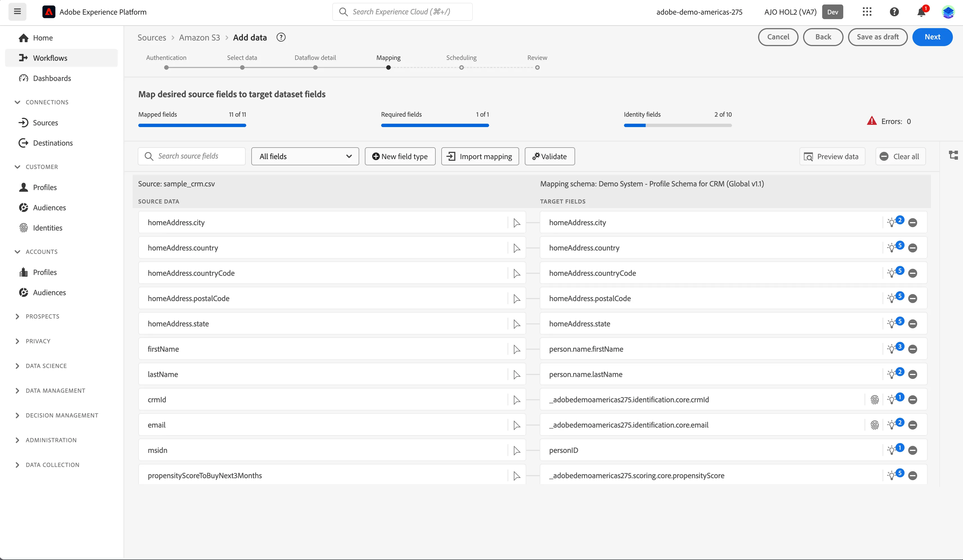
Task: Jump to the Select data step
Action: click(242, 67)
